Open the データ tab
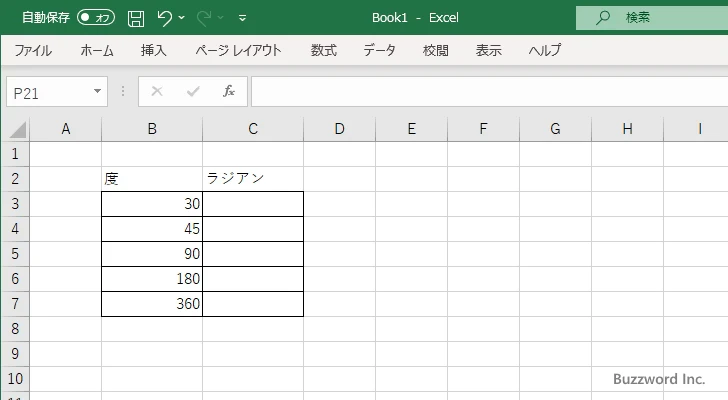Image resolution: width=728 pixels, height=400 pixels. pos(379,50)
